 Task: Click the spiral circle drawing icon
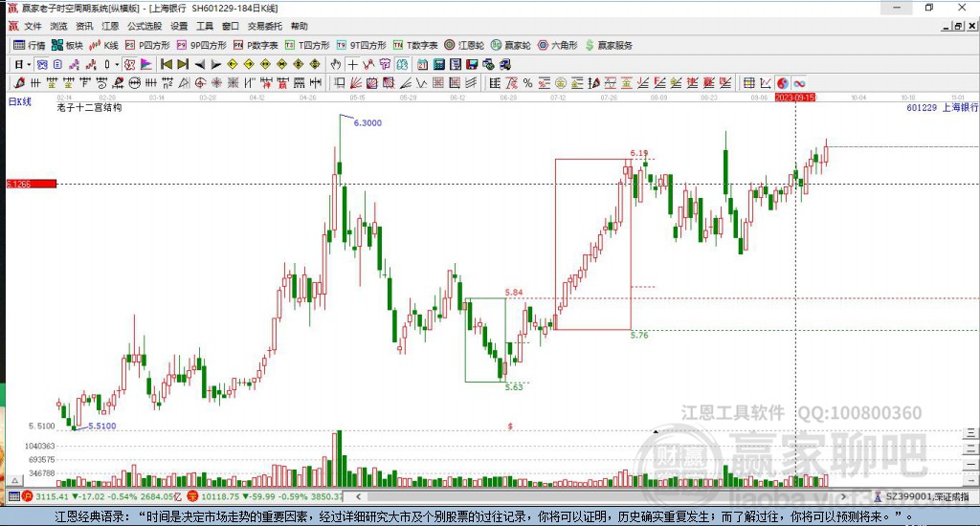[x=200, y=83]
